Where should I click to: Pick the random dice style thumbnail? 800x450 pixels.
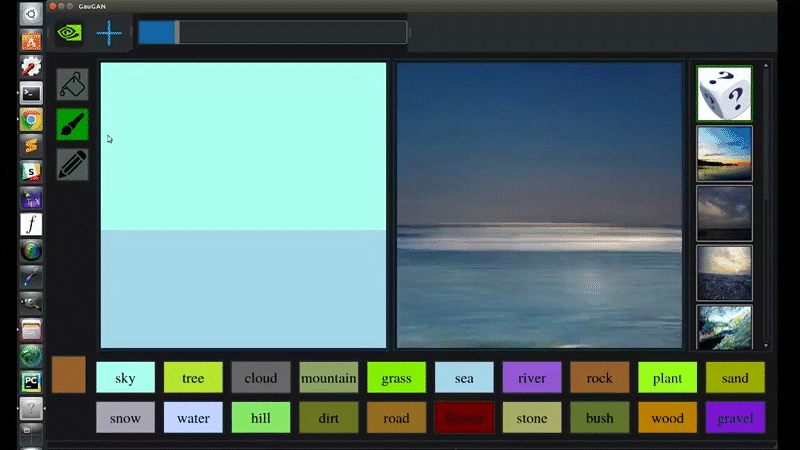[724, 93]
